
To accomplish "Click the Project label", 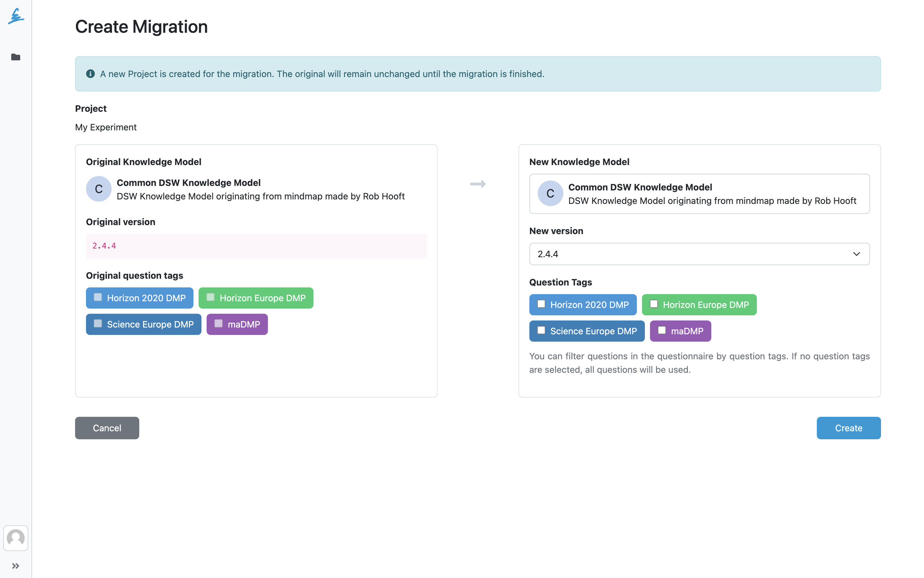I will pyautogui.click(x=91, y=109).
